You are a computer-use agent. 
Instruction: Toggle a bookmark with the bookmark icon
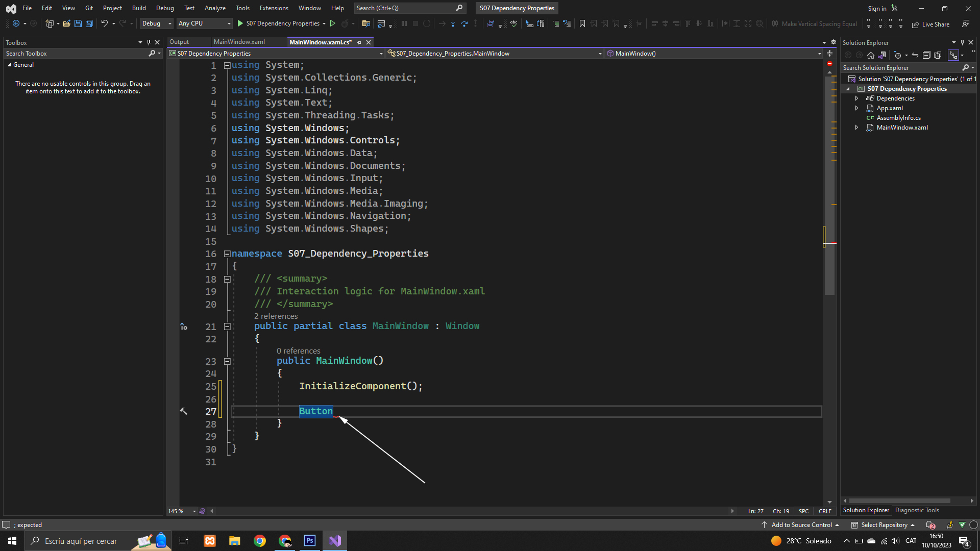coord(582,23)
